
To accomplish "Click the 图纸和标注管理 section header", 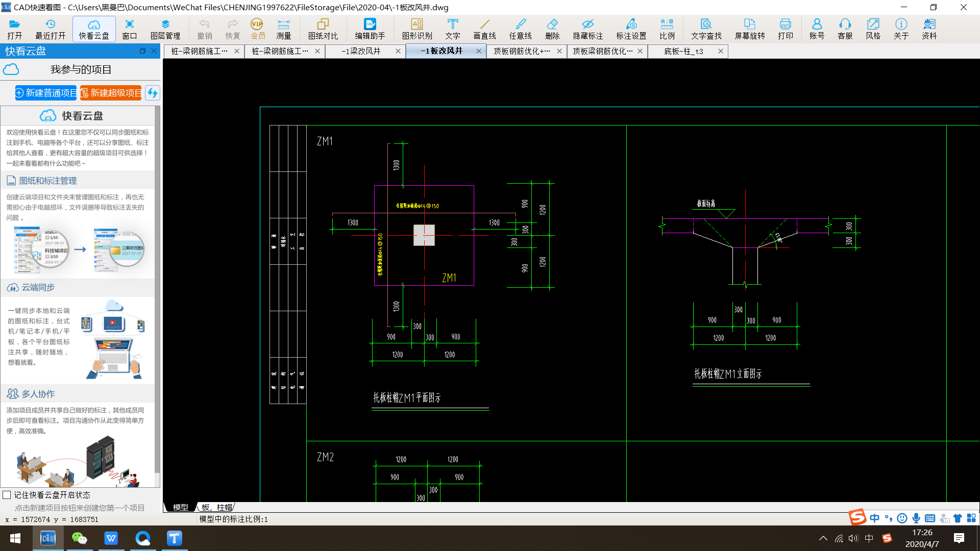I will [78, 181].
